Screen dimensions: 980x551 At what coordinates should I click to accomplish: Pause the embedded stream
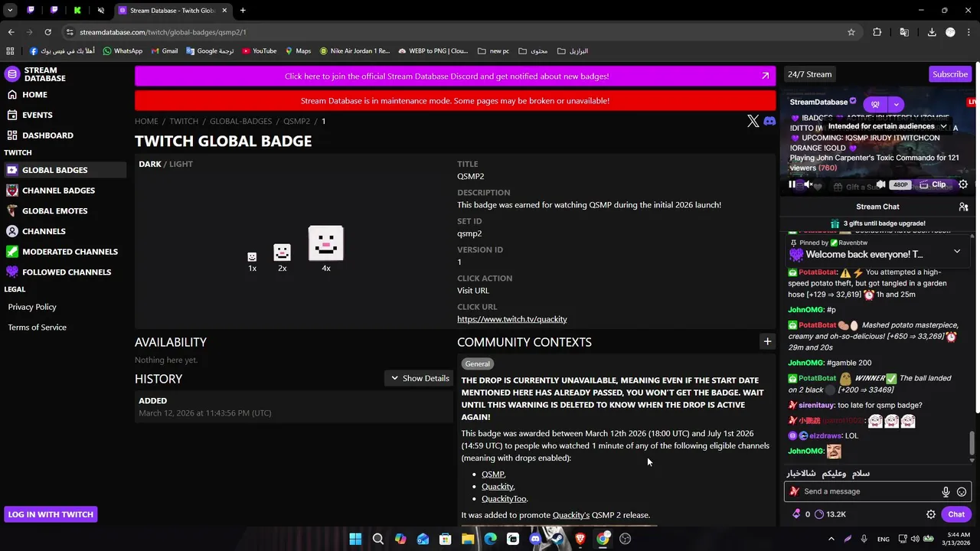(x=792, y=184)
